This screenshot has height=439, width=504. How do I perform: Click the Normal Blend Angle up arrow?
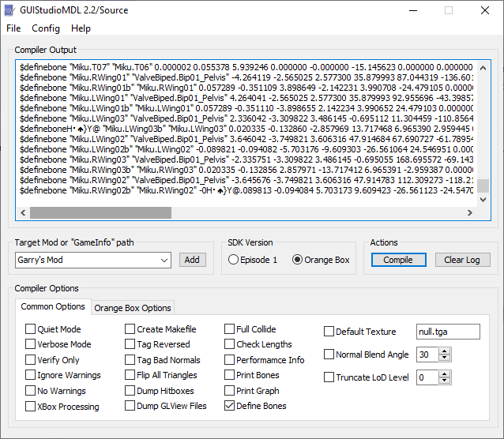[x=445, y=351]
